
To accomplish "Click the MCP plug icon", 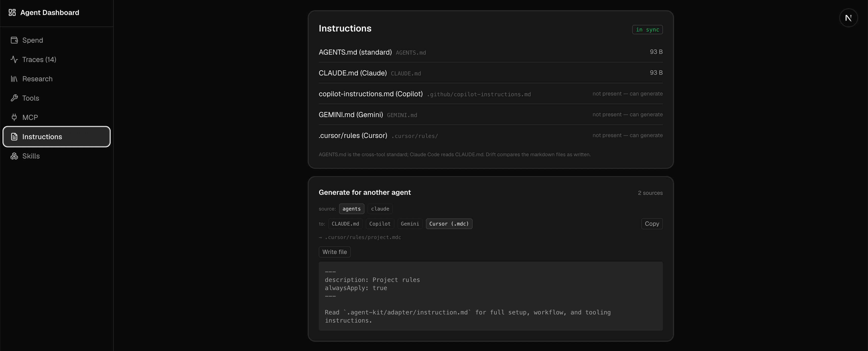I will (x=14, y=117).
